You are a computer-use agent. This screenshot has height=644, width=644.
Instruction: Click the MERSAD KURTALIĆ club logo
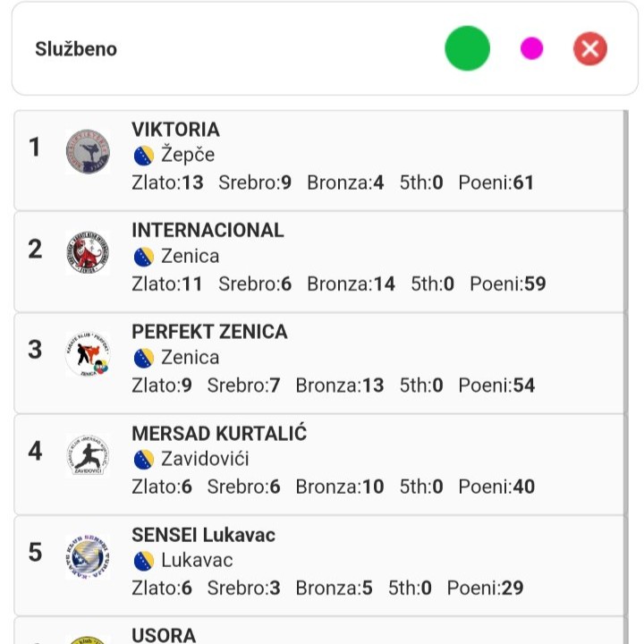point(88,456)
